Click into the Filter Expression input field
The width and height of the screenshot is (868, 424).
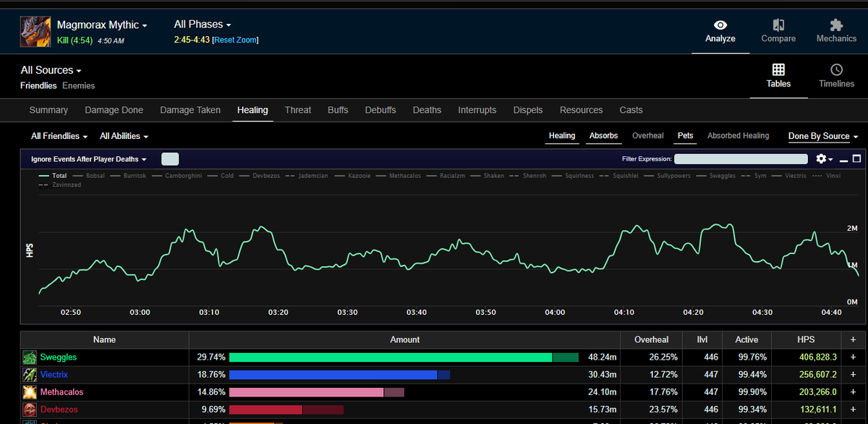click(741, 158)
